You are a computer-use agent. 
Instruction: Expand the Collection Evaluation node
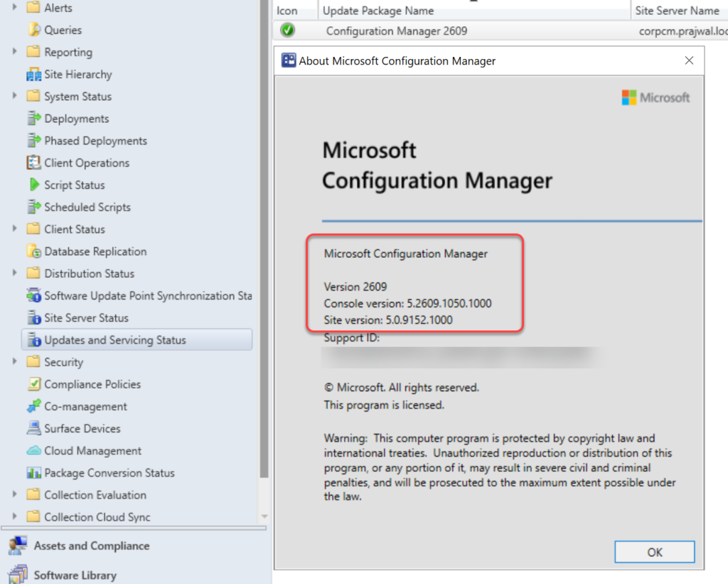click(x=14, y=494)
